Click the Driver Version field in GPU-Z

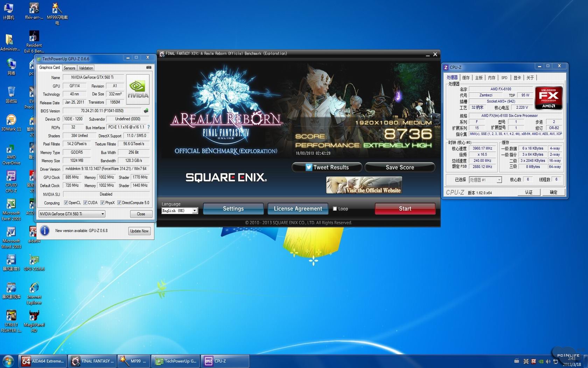coord(106,169)
